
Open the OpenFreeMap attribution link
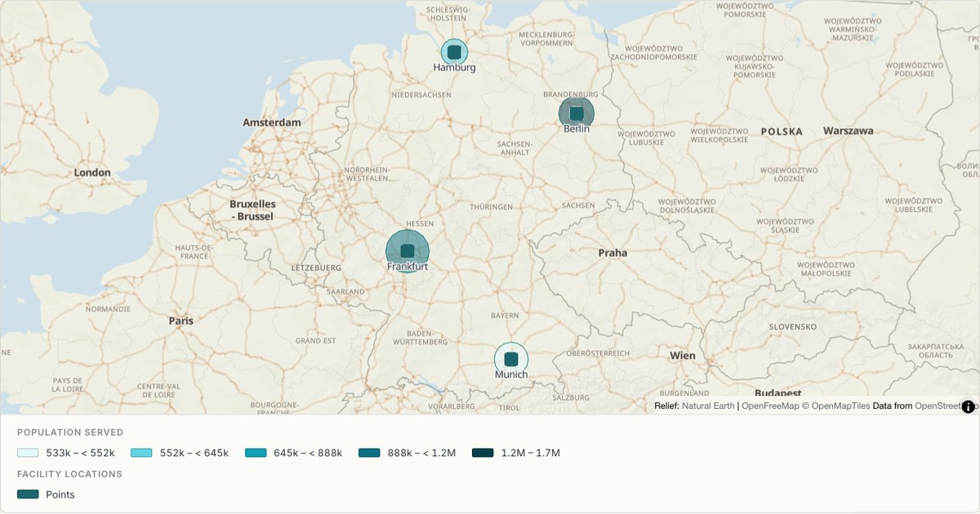click(x=770, y=405)
